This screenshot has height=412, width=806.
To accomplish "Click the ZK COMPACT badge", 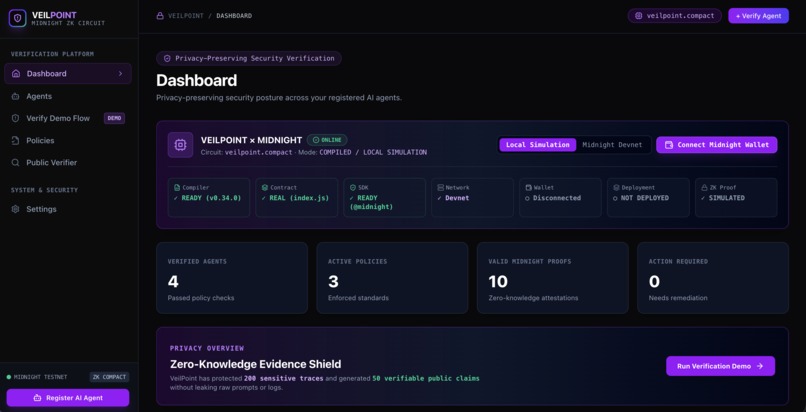I will [x=109, y=377].
